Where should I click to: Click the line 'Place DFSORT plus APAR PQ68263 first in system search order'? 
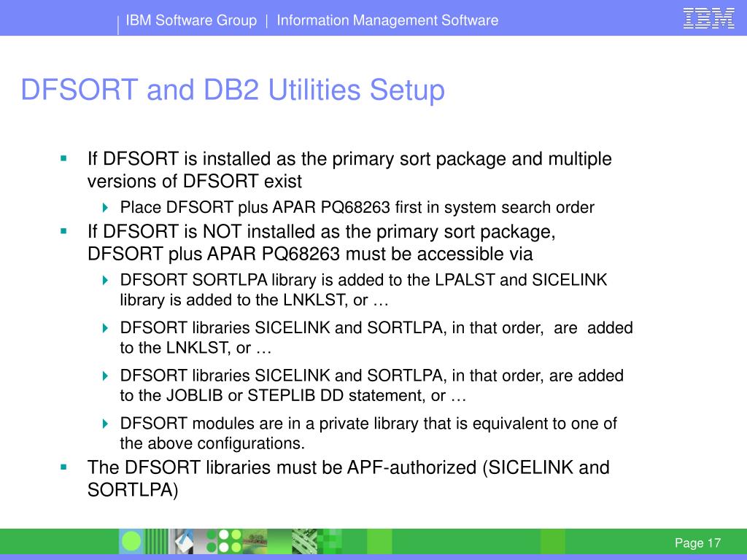click(x=357, y=208)
